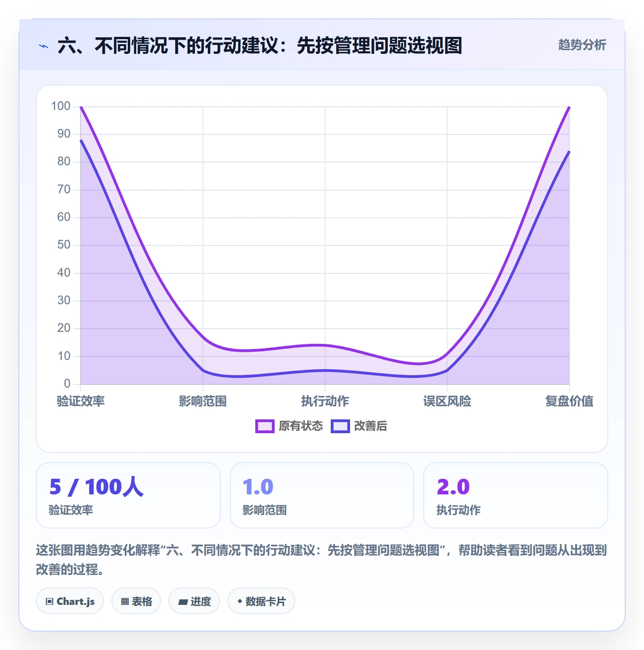Click the 验证效率 x-axis label
This screenshot has width=644, height=650.
[x=80, y=401]
